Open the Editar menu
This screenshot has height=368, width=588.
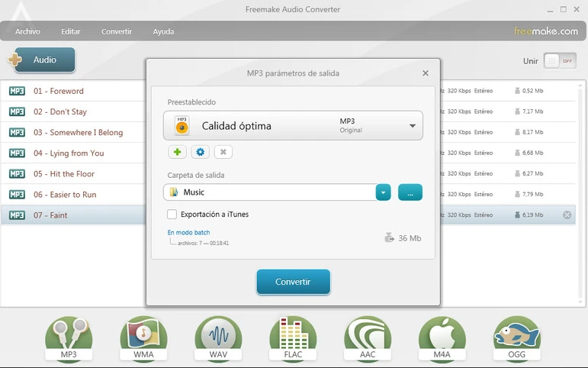point(70,31)
